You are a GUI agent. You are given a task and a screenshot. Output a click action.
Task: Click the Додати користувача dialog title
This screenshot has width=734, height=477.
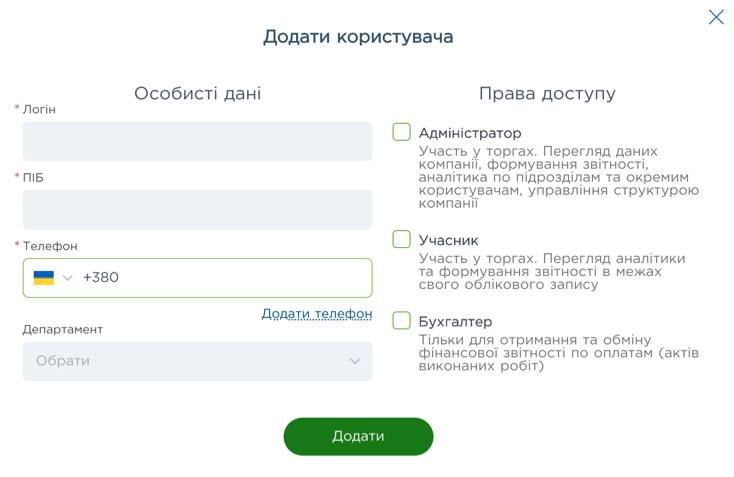(x=358, y=37)
